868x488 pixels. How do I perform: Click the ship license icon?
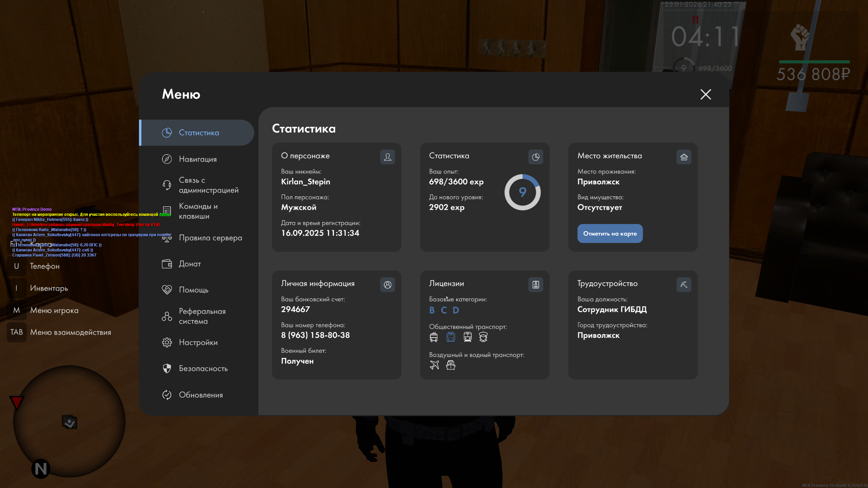tap(451, 365)
